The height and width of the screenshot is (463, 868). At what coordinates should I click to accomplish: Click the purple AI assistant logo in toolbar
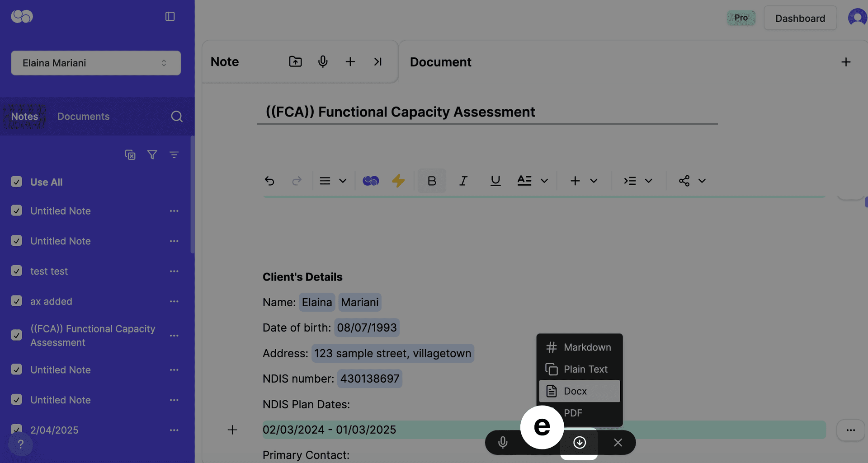[371, 181]
